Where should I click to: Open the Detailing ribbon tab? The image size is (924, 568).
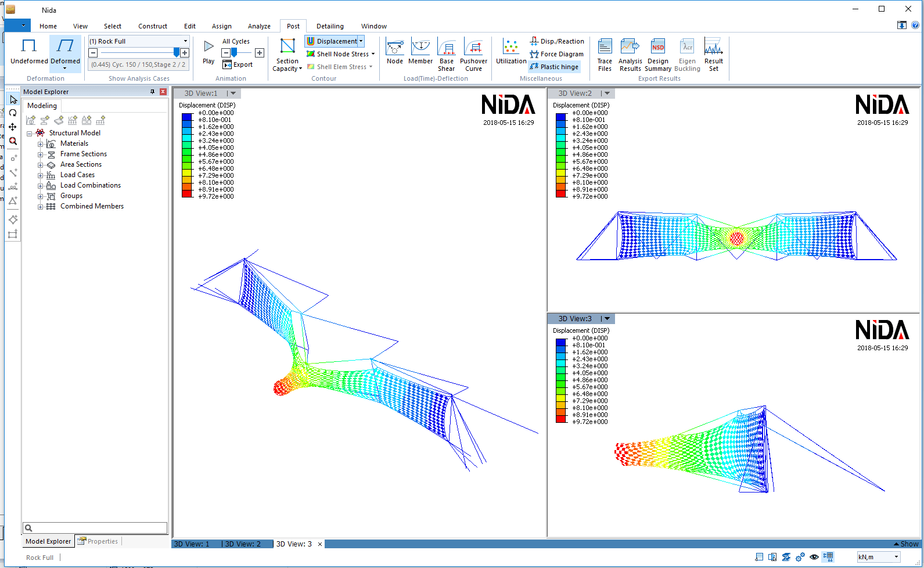[x=330, y=26]
